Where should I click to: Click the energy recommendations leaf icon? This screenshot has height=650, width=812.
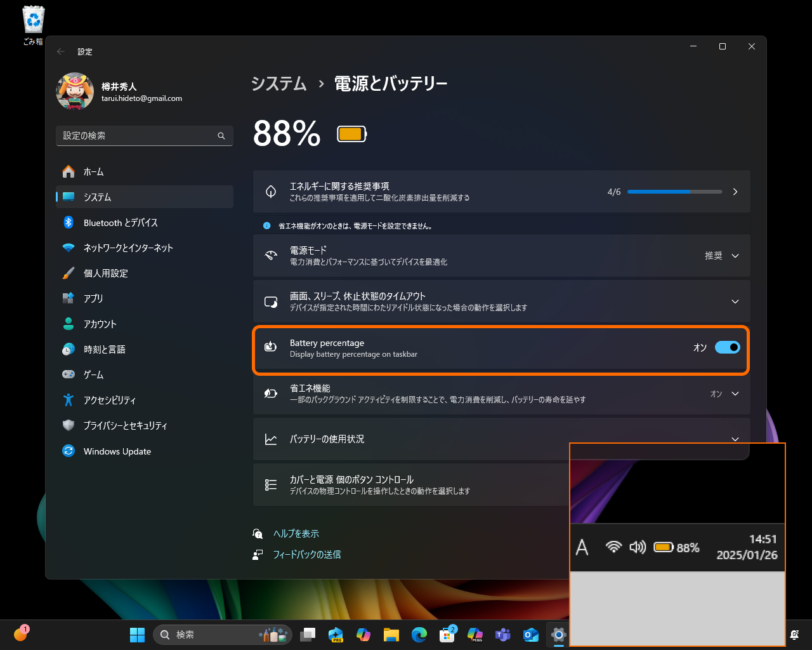(270, 191)
